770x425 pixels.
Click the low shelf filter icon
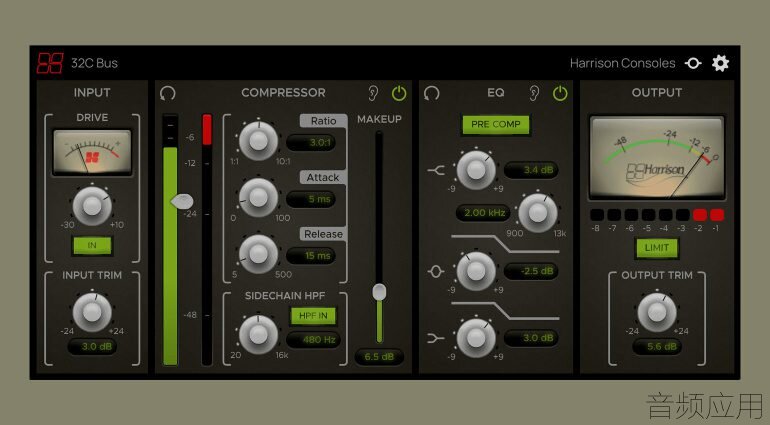[x=436, y=338]
